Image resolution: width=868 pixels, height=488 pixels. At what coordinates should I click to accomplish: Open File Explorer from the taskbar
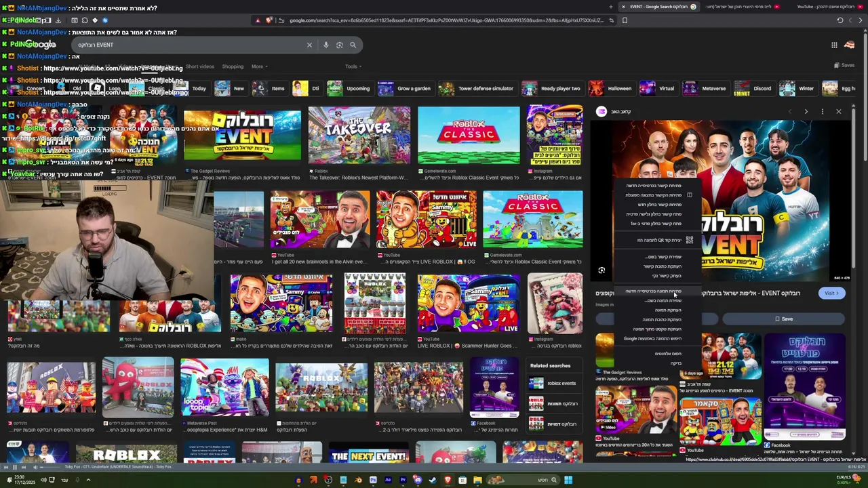pos(477,480)
